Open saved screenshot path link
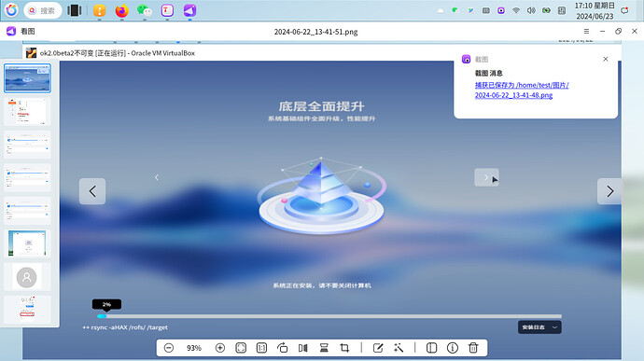This screenshot has height=361, width=644. [x=522, y=90]
